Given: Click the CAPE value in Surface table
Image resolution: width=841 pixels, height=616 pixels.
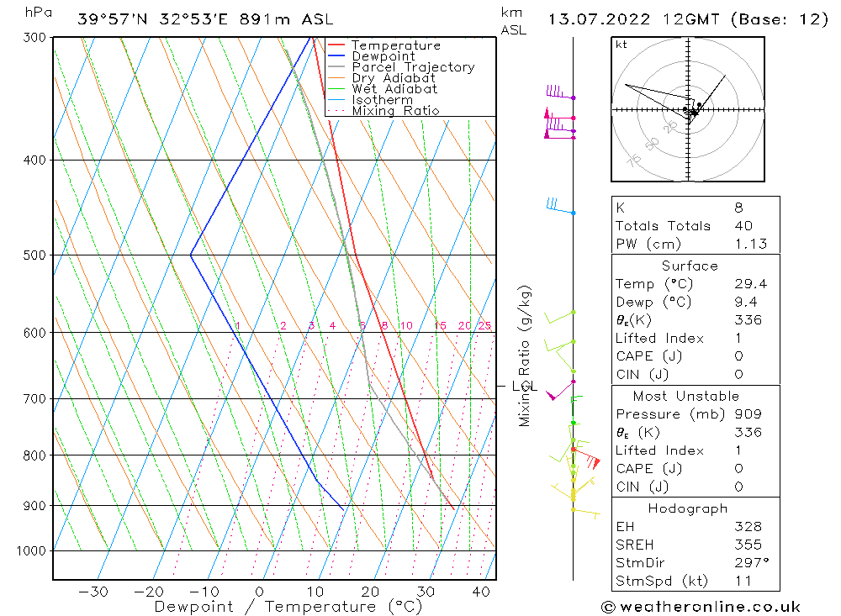Looking at the screenshot, I should point(738,356).
